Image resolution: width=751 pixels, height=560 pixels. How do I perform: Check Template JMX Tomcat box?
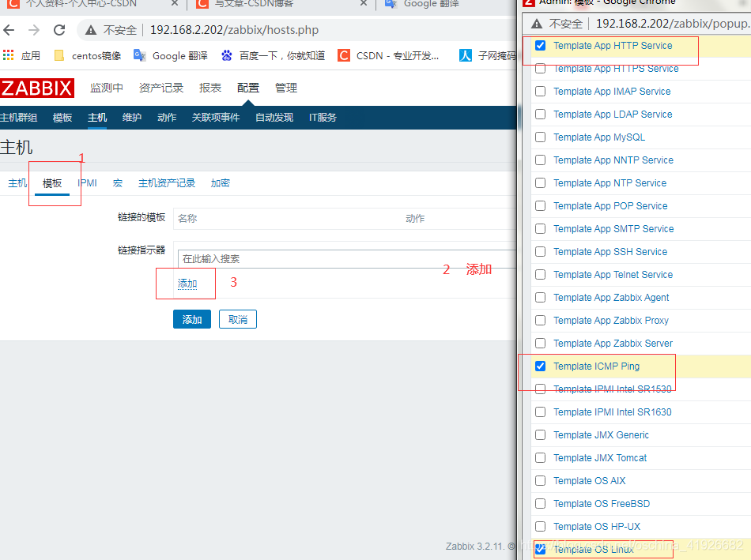pos(540,458)
